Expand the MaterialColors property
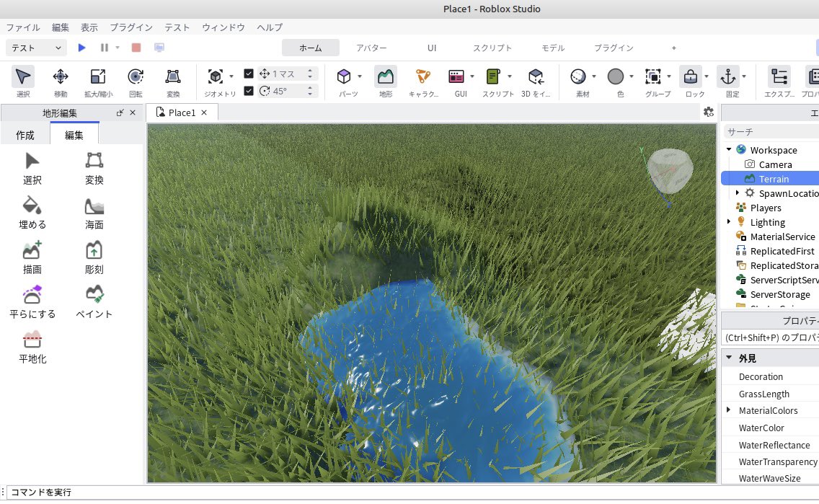The image size is (819, 504). (729, 410)
